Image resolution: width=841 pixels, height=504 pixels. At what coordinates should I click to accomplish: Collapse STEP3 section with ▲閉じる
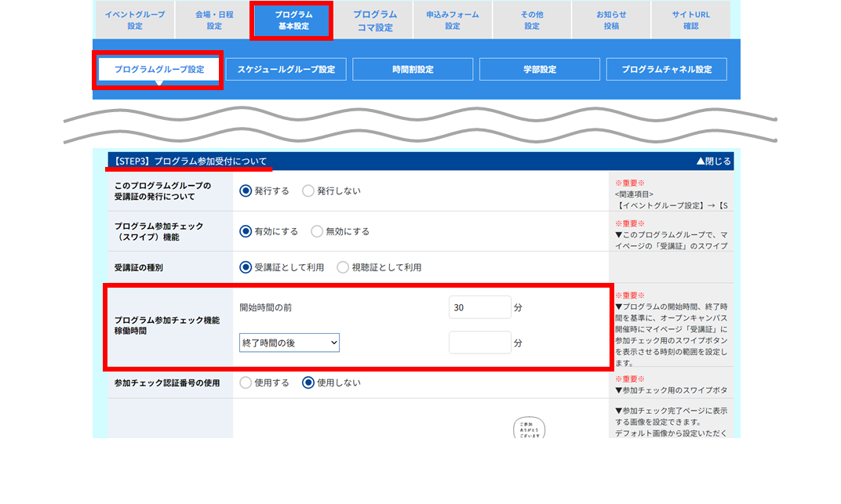coord(713,161)
